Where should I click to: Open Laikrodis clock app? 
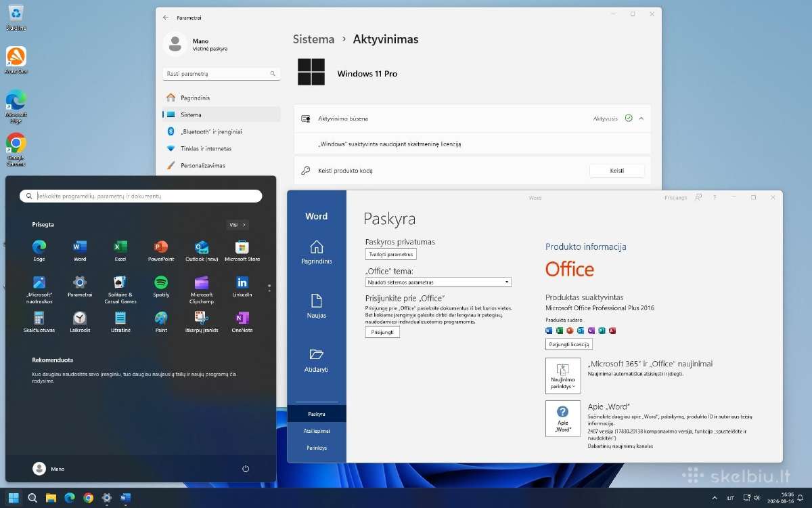[80, 322]
